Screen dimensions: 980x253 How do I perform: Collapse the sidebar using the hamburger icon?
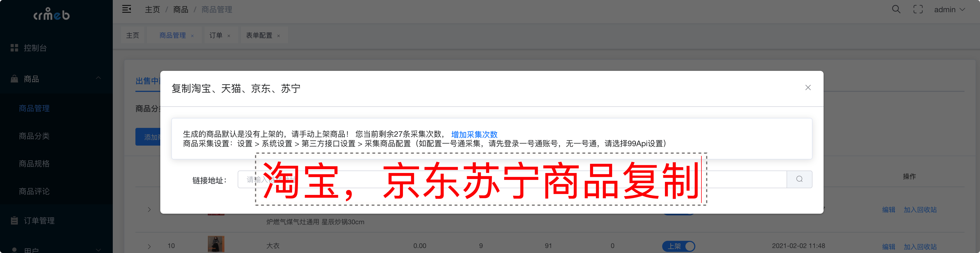[126, 9]
